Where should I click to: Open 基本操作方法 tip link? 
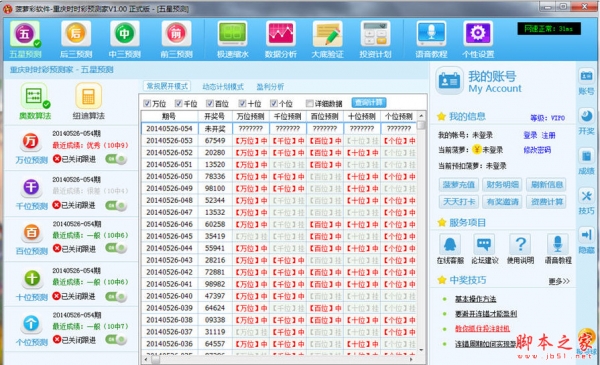point(475,299)
